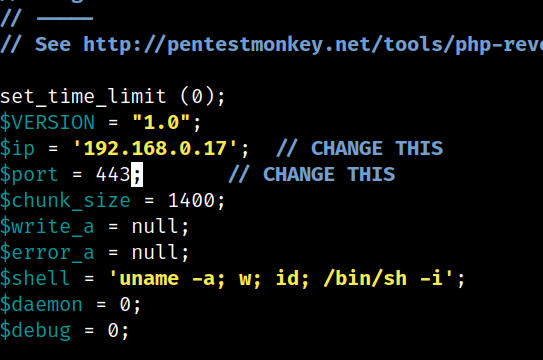The width and height of the screenshot is (543, 360).
Task: Click the null value of $write_a
Action: point(155,226)
